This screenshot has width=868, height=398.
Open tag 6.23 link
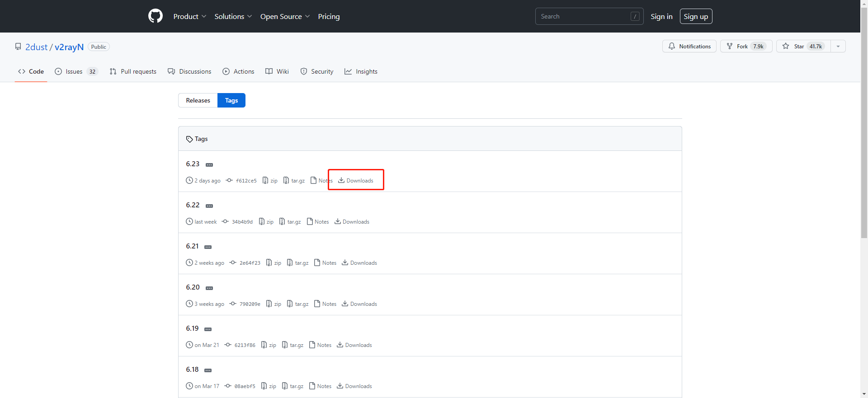tap(193, 164)
